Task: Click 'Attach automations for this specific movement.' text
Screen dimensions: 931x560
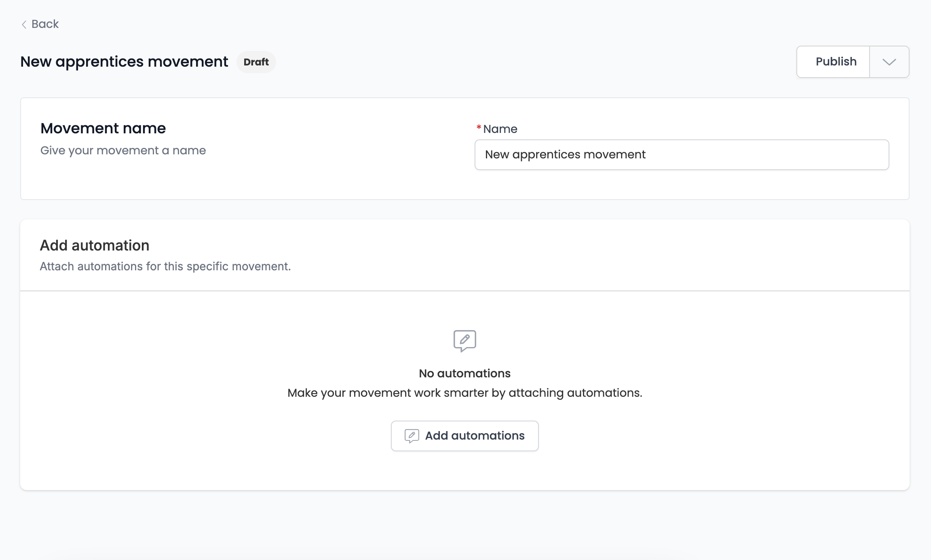Action: pos(165,267)
